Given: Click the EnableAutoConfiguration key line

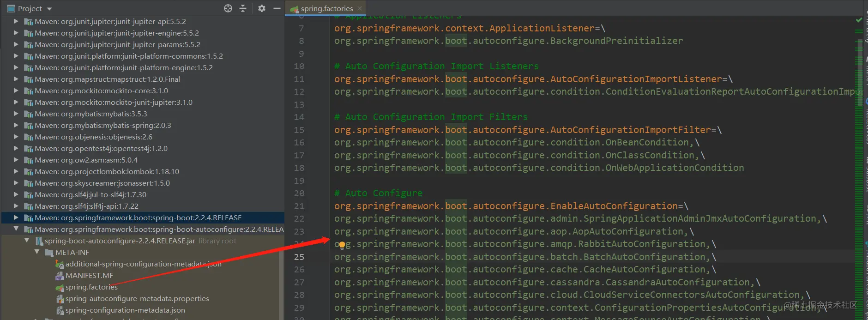Looking at the screenshot, I should click(x=511, y=206).
